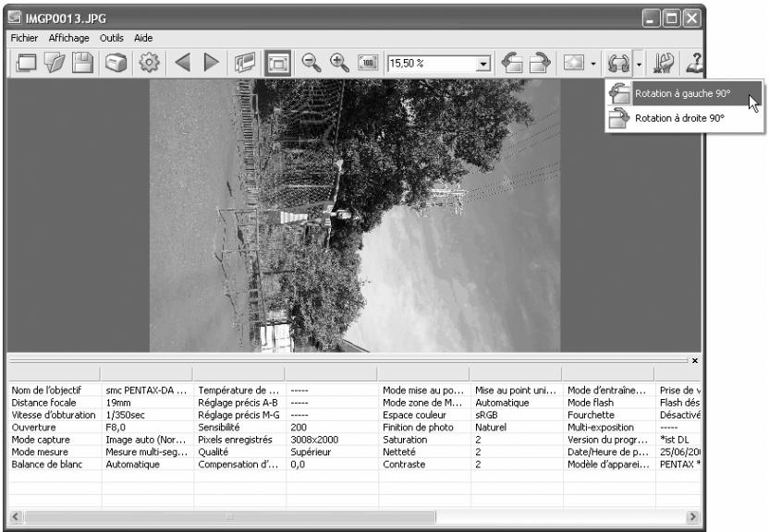Click the open image file icon

click(x=55, y=63)
